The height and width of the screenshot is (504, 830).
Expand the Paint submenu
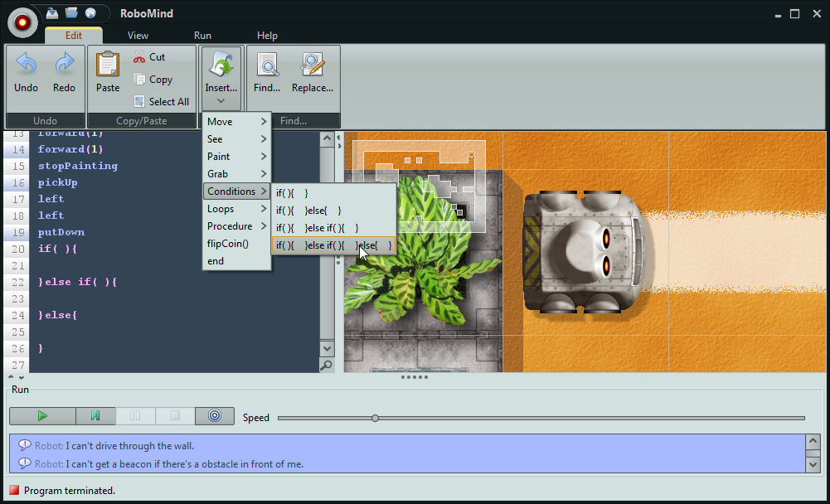pos(236,157)
